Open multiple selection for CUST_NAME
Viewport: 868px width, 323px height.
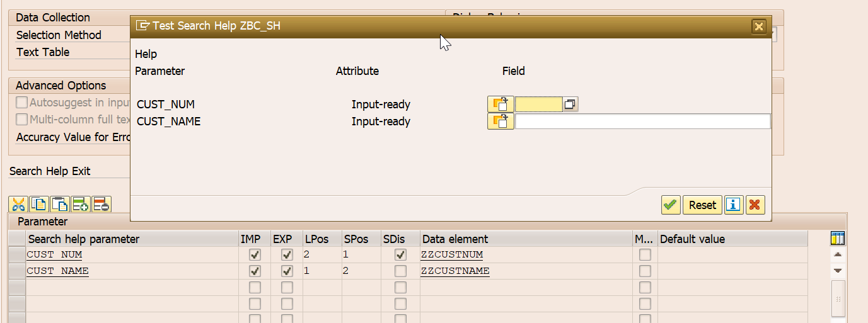pos(501,122)
